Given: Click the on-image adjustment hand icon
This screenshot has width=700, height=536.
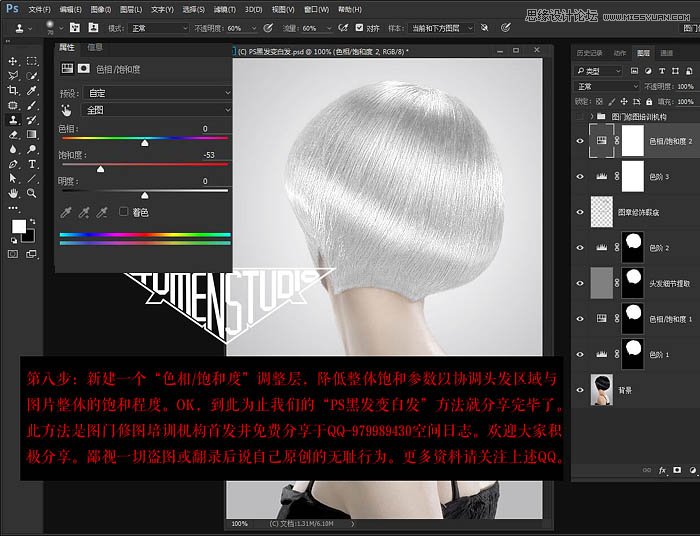Looking at the screenshot, I should (67, 110).
